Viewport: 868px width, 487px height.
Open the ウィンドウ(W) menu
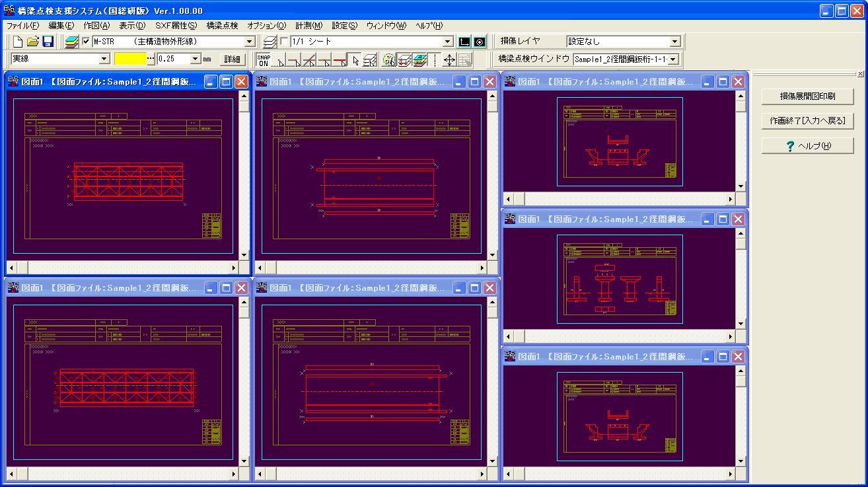386,26
